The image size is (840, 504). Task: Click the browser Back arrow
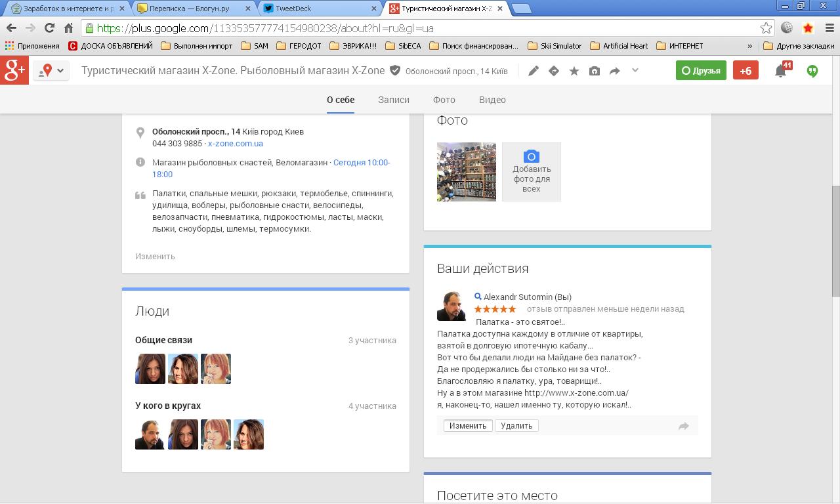point(11,28)
